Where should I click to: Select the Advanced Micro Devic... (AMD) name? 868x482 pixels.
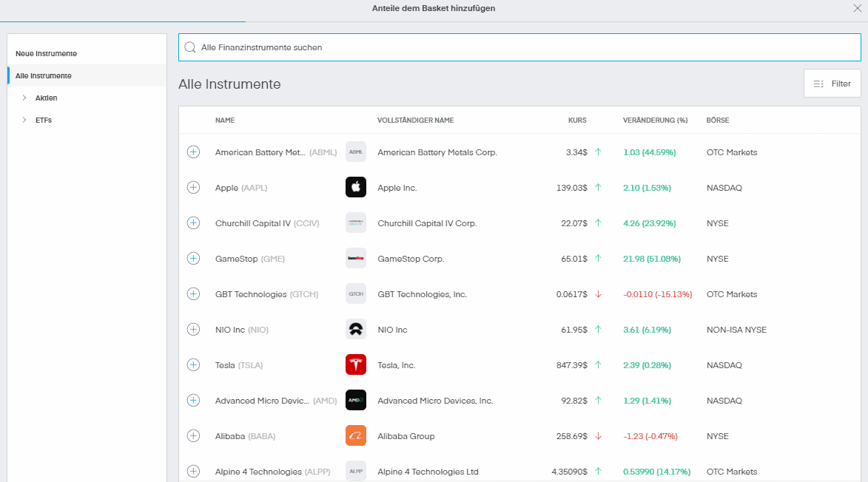click(x=276, y=401)
